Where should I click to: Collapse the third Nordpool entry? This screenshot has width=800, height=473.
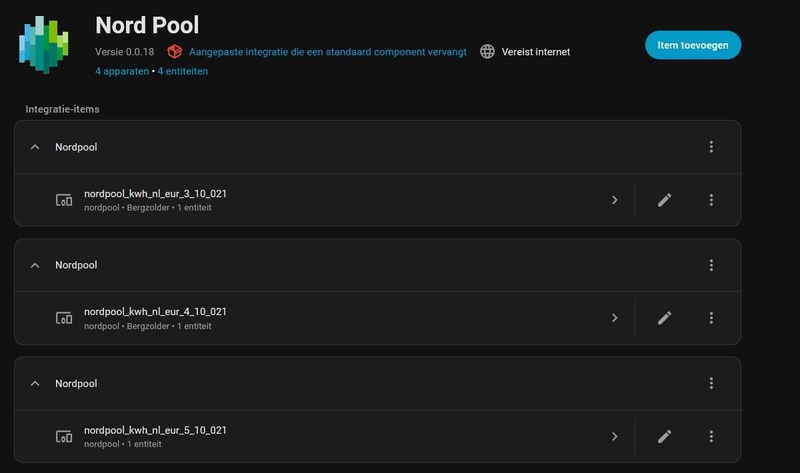coord(35,383)
